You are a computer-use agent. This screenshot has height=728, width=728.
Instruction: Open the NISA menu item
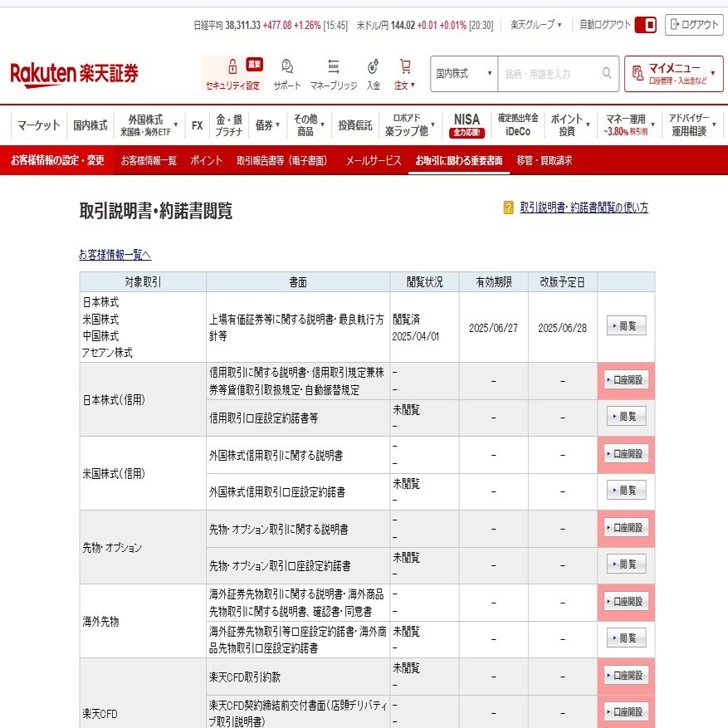[x=467, y=125]
